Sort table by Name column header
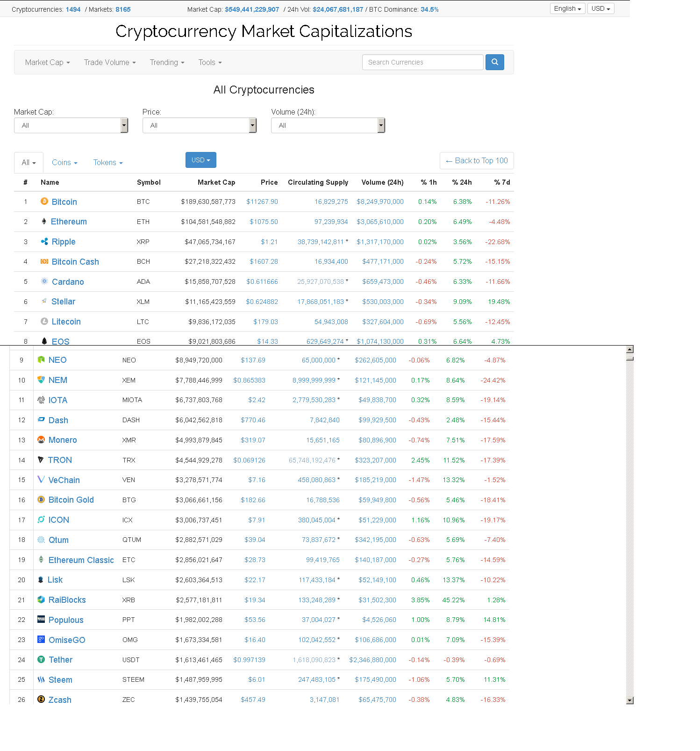The height and width of the screenshot is (751, 700). point(50,182)
